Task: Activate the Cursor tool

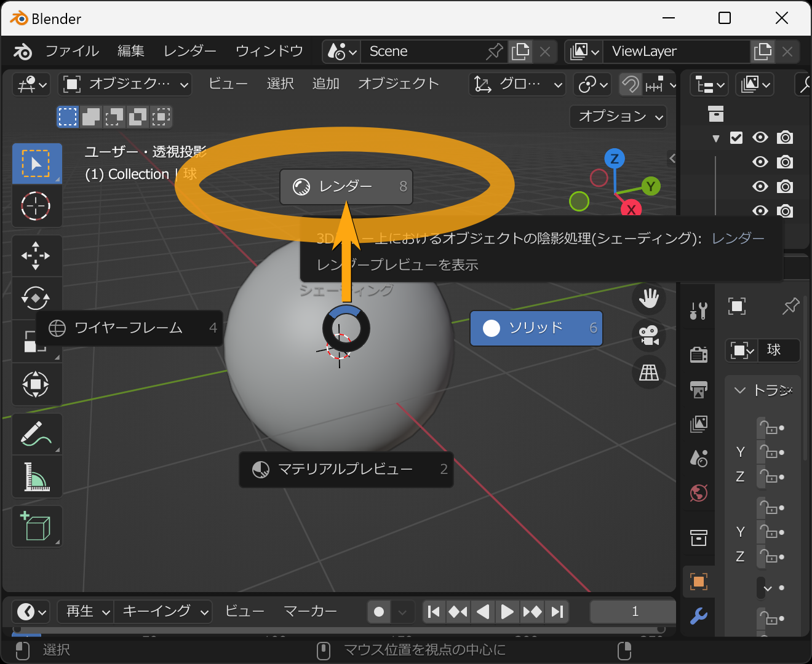Action: click(x=37, y=206)
